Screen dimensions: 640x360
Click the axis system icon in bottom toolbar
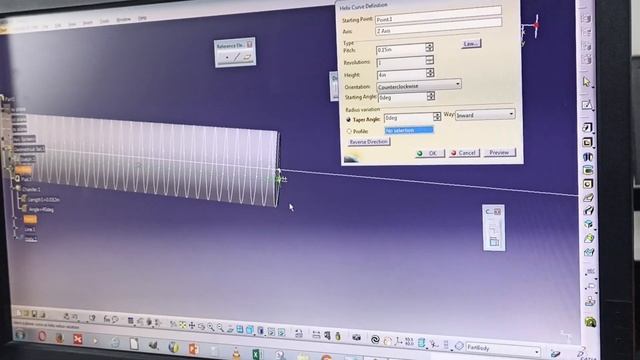[x=399, y=341]
